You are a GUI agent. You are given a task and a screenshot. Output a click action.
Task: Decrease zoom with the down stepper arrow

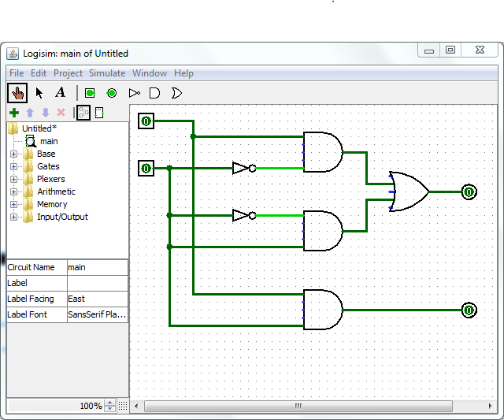110,408
